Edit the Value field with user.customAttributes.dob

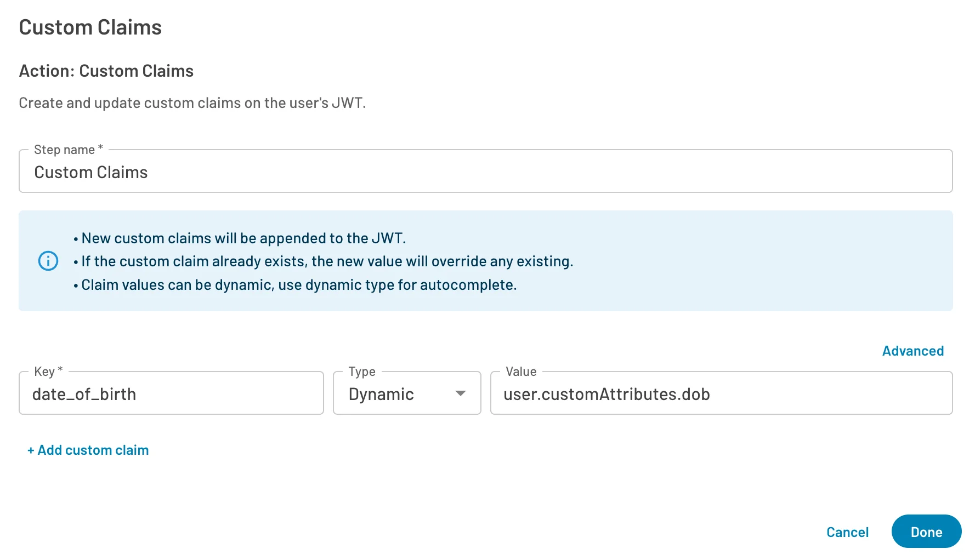pyautogui.click(x=606, y=393)
